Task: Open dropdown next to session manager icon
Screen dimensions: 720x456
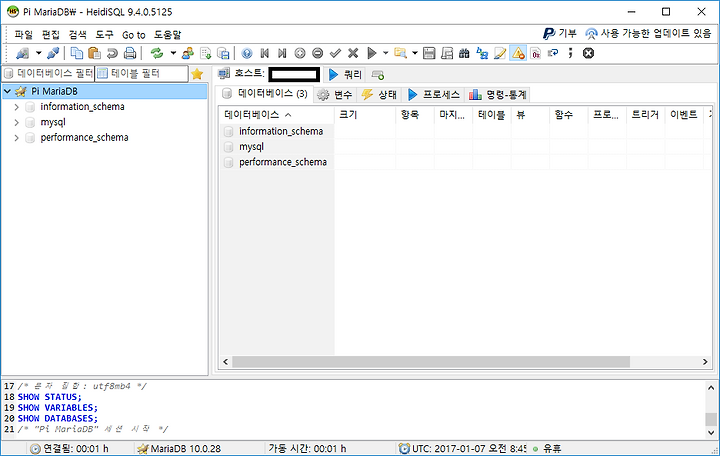Action: [x=39, y=53]
